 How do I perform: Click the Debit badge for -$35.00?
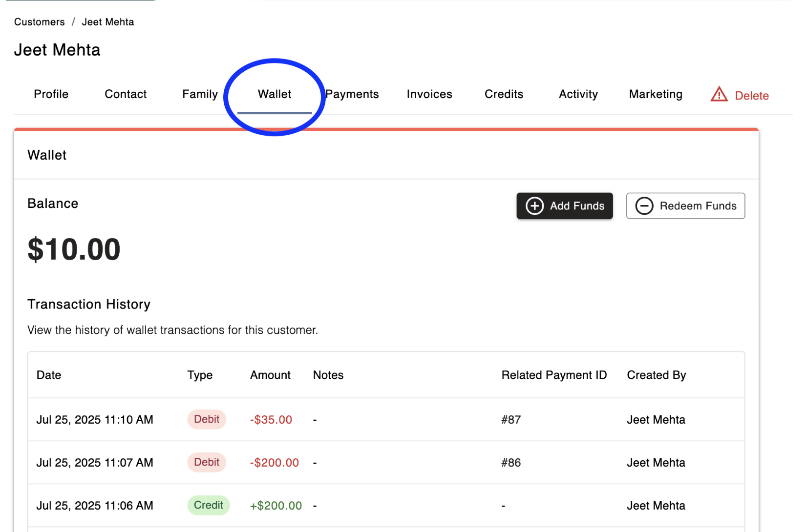click(x=207, y=419)
